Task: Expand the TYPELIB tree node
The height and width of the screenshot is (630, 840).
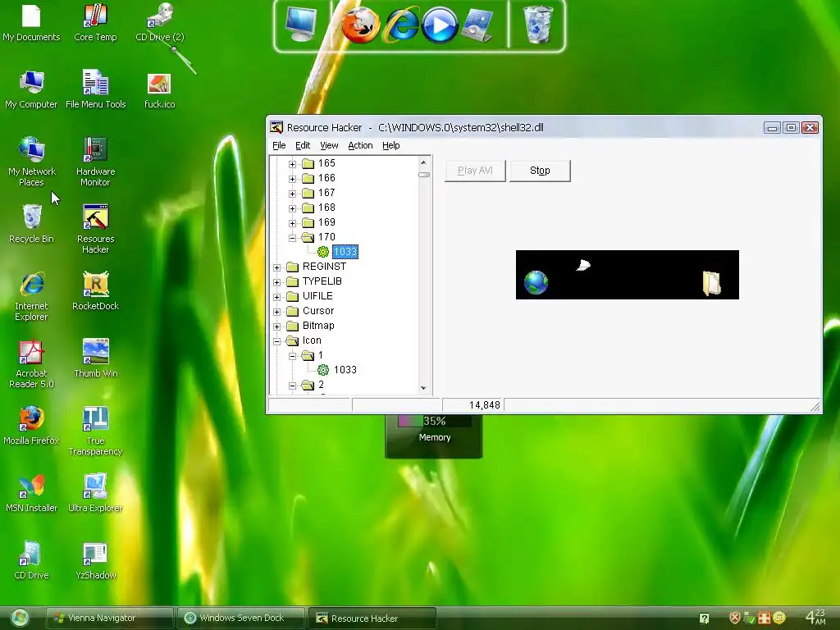Action: pos(277,282)
